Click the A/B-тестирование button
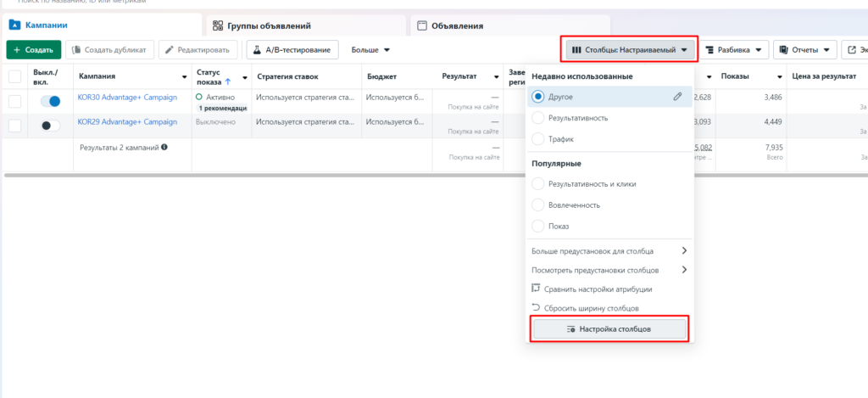Screen dimensions: 868x398 pos(292,50)
